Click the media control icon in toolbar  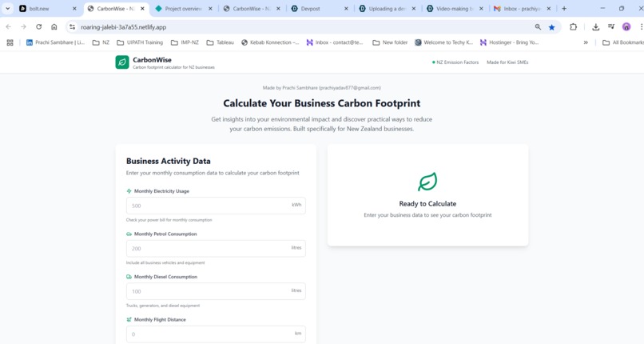coord(611,26)
